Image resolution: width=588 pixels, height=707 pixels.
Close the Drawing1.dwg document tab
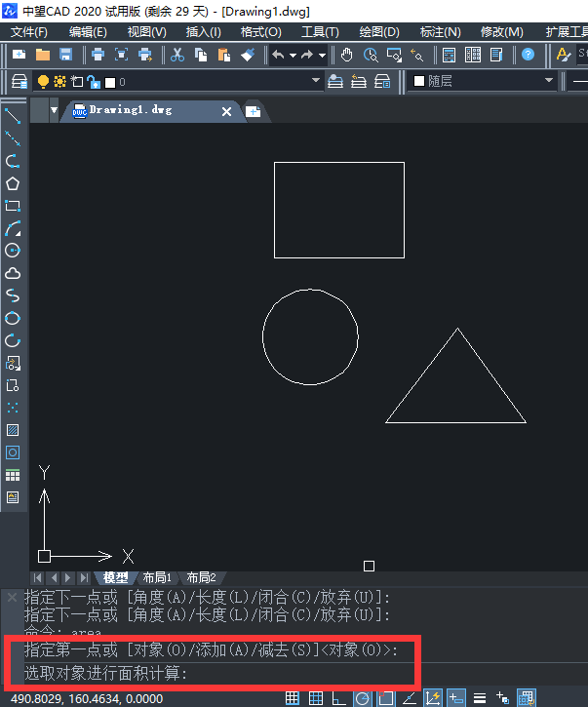pos(227,112)
